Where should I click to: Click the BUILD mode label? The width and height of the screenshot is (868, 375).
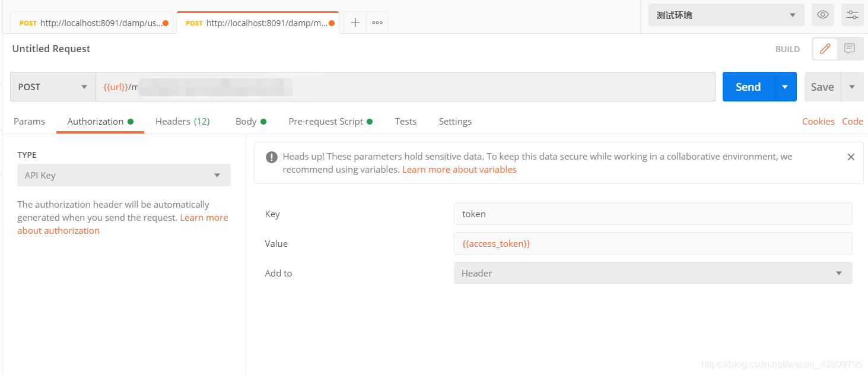[787, 49]
